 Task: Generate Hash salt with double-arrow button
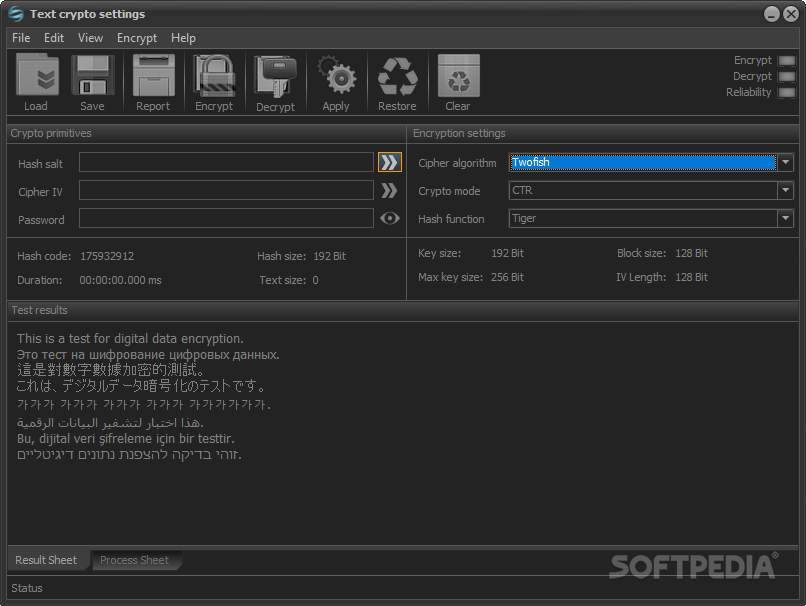click(390, 162)
